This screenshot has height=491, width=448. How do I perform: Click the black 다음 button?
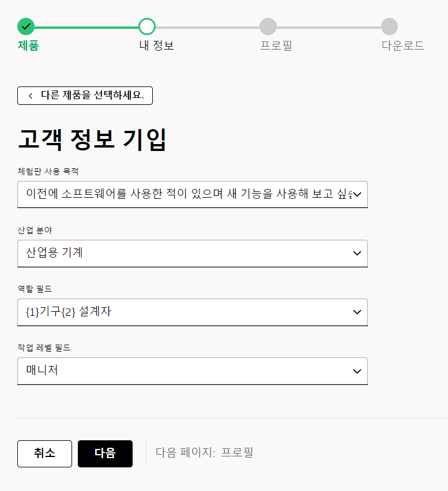pos(105,454)
